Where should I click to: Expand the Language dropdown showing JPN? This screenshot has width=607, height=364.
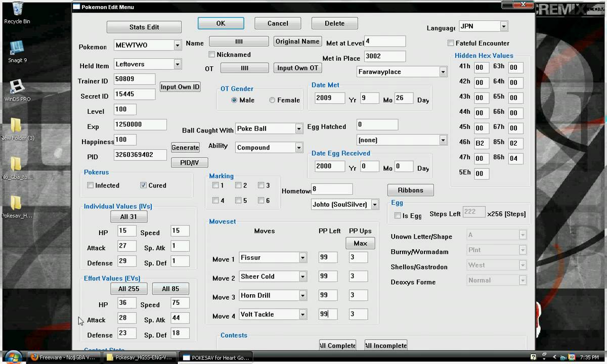click(503, 26)
